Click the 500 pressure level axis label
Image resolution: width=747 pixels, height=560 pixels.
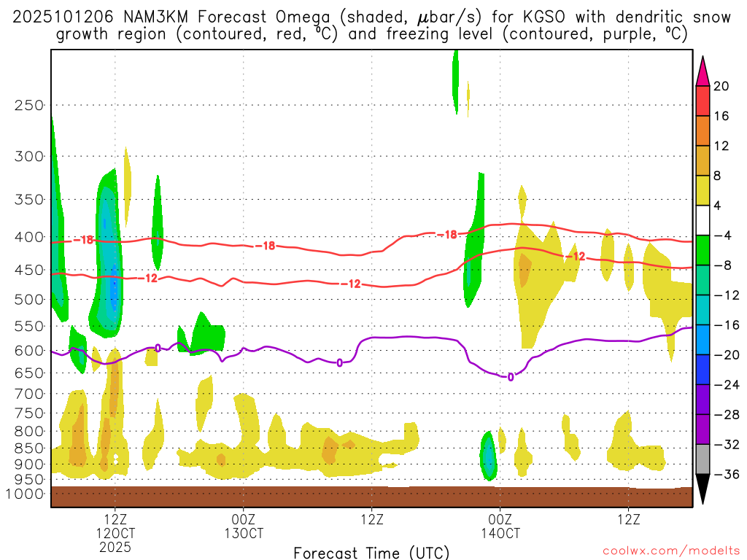(x=29, y=300)
